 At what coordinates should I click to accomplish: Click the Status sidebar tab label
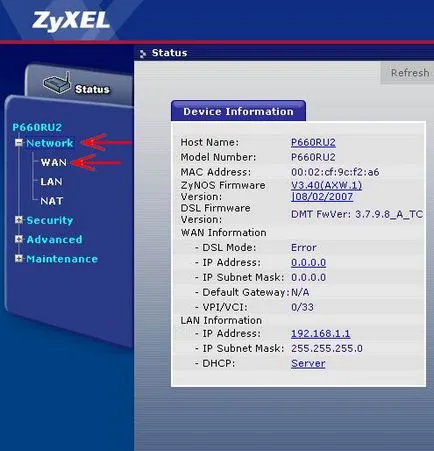pyautogui.click(x=92, y=89)
